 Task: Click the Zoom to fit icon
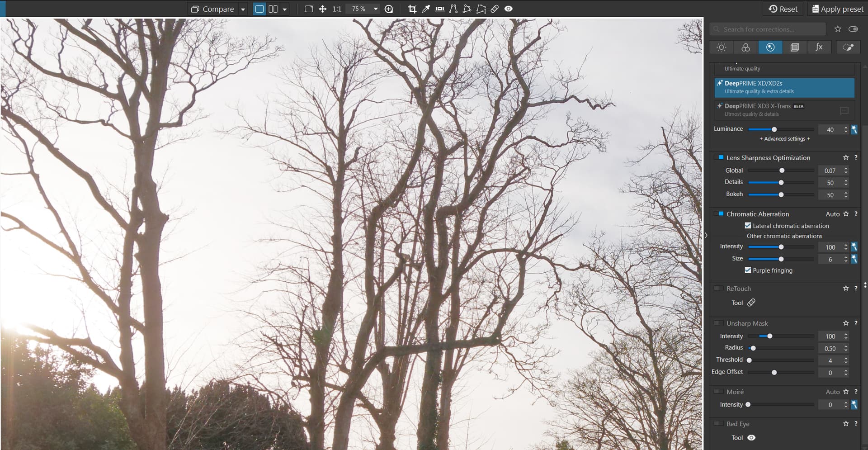click(309, 9)
